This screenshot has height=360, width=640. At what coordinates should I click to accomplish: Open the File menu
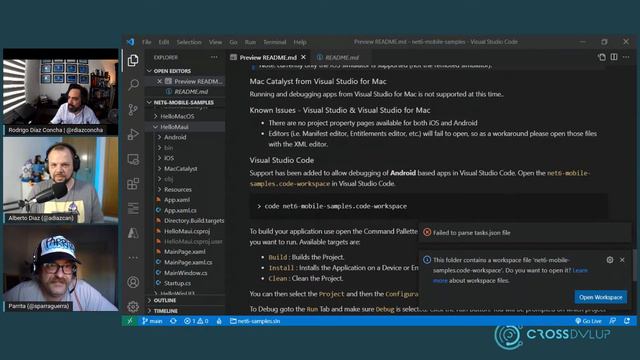coord(147,42)
